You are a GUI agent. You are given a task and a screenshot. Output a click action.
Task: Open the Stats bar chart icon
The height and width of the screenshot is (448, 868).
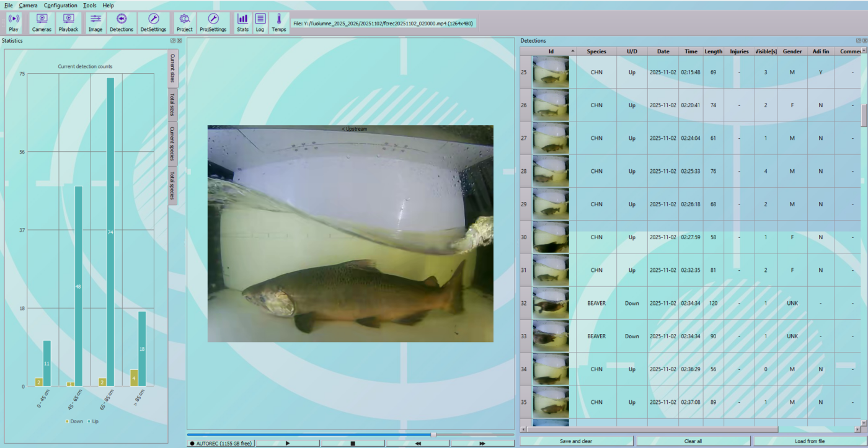point(242,23)
